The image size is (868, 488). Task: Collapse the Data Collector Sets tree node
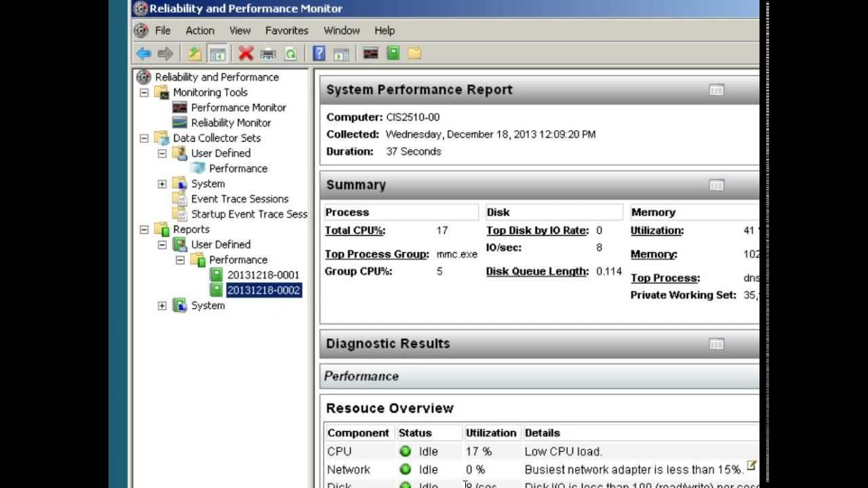pos(142,138)
